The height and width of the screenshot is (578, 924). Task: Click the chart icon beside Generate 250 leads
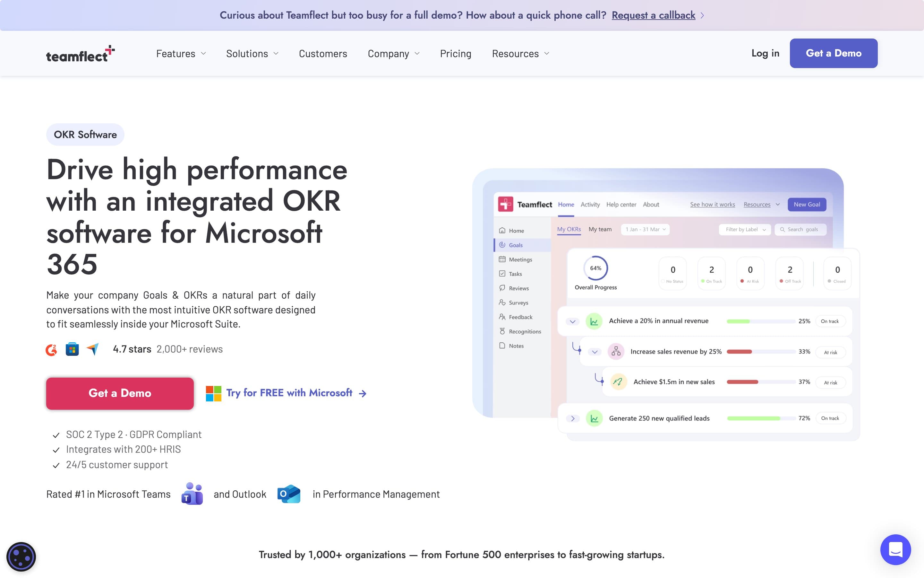pyautogui.click(x=594, y=418)
